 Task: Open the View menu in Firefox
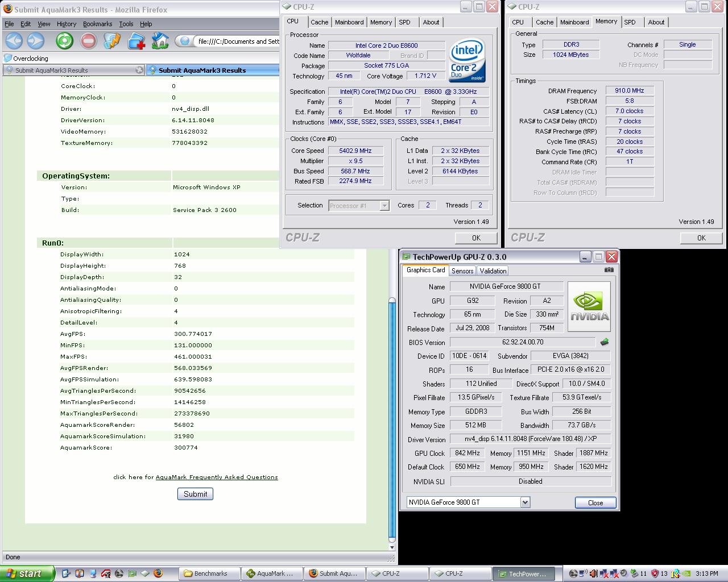(44, 24)
